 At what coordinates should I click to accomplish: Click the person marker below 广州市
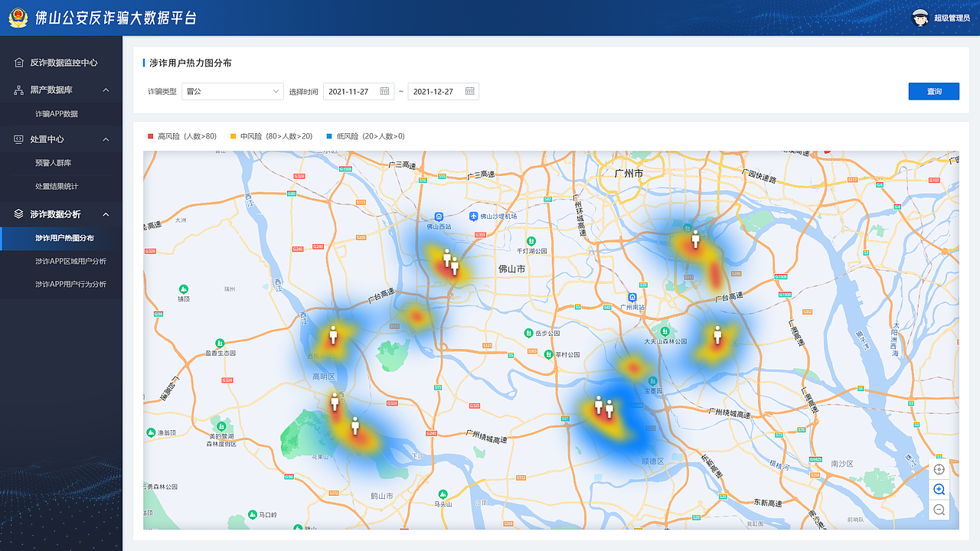(696, 240)
